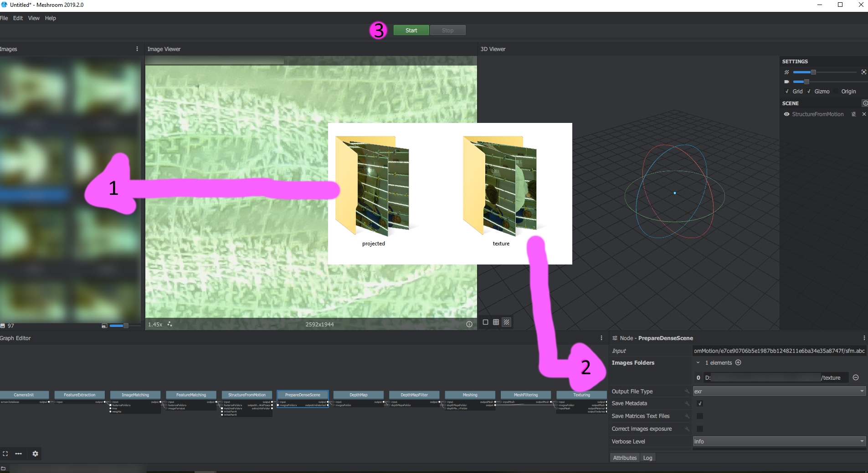The width and height of the screenshot is (868, 473).
Task: Click the graph auto-layout icon
Action: pos(19,453)
